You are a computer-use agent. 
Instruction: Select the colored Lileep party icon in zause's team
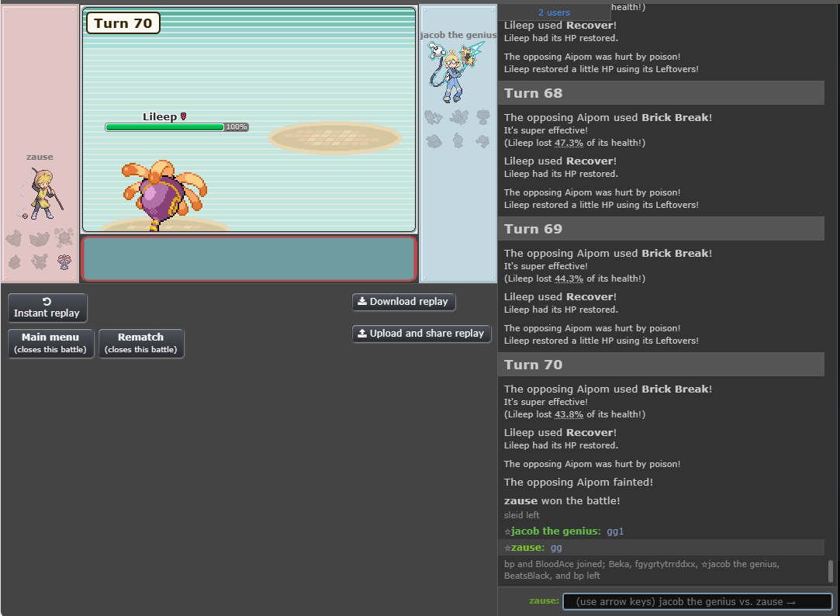click(x=64, y=262)
